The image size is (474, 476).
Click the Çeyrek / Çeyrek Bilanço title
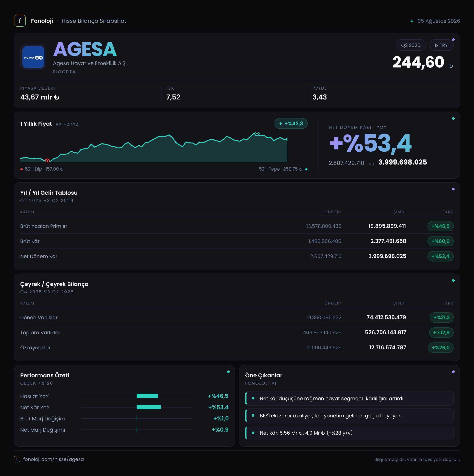tap(54, 284)
